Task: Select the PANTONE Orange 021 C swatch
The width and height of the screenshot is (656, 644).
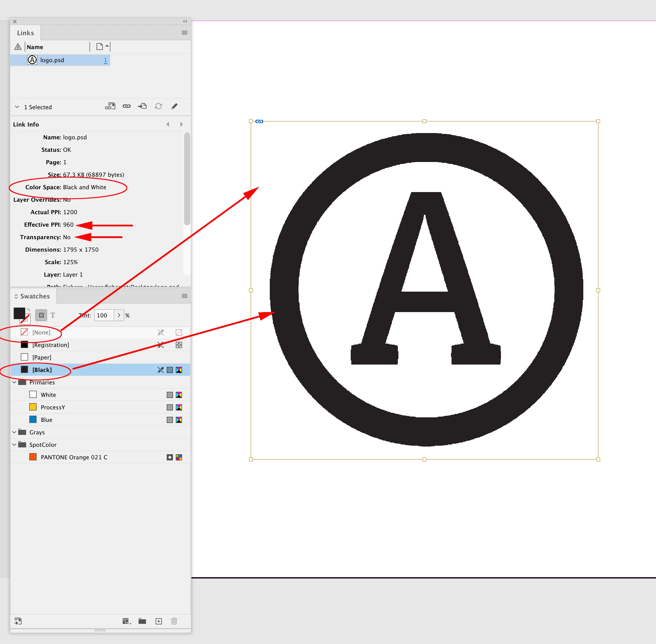Action: 74,457
